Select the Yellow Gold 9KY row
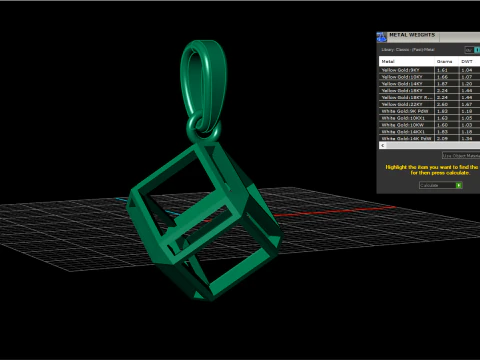Image resolution: width=480 pixels, height=360 pixels. click(x=429, y=70)
